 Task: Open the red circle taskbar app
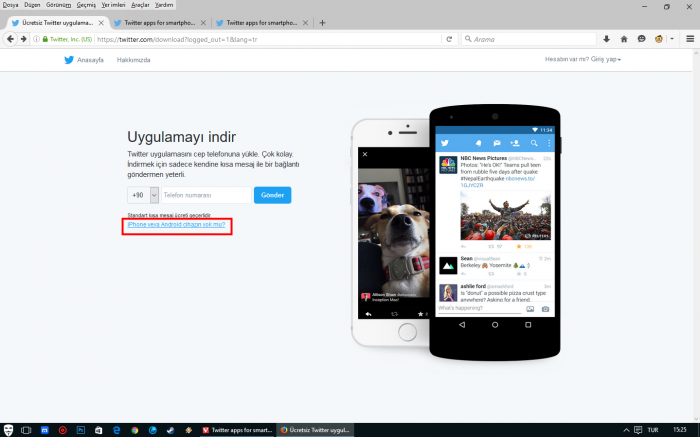pyautogui.click(x=62, y=430)
